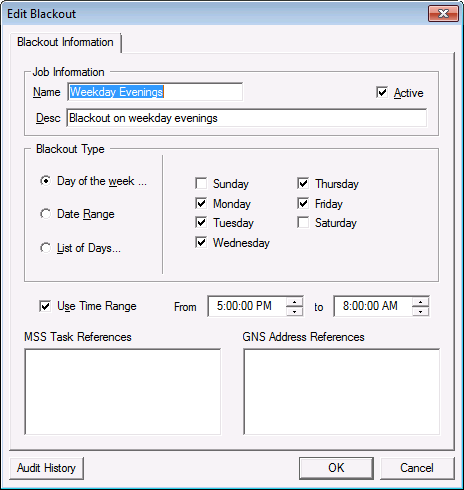
Task: Cancel editing the blackout
Action: coord(417,468)
